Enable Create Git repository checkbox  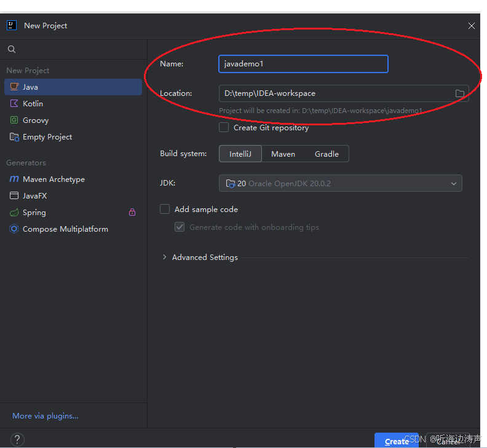click(x=224, y=128)
